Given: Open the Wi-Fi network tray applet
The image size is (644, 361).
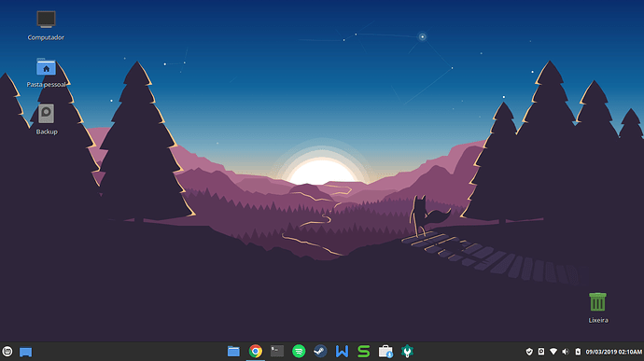Looking at the screenshot, I should [x=553, y=352].
